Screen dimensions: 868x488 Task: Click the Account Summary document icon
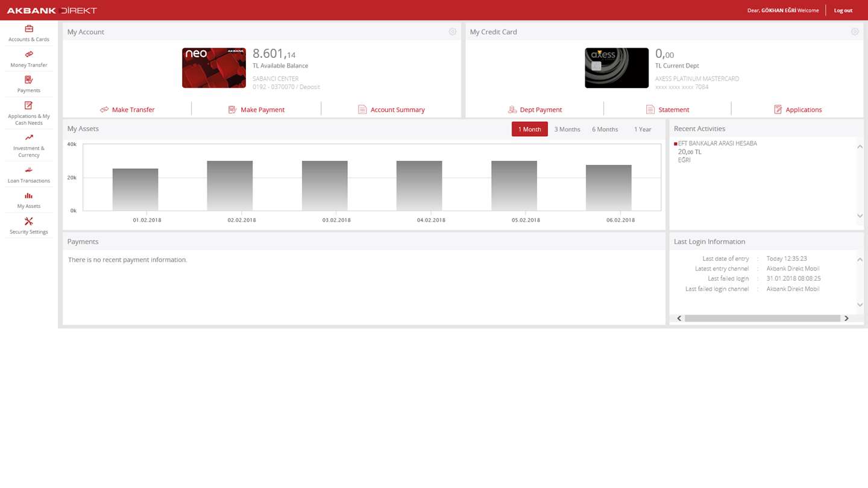362,110
